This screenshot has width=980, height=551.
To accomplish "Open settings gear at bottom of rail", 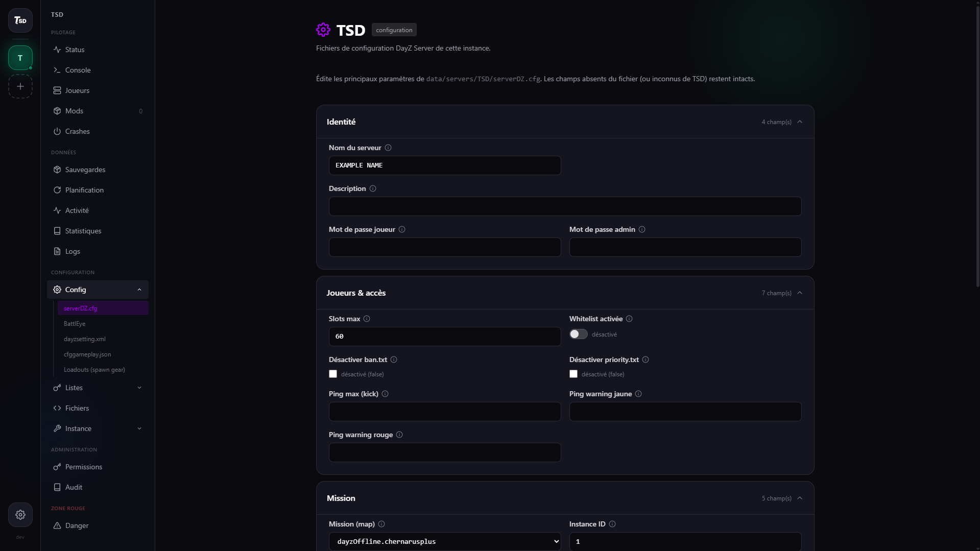I will point(20,515).
